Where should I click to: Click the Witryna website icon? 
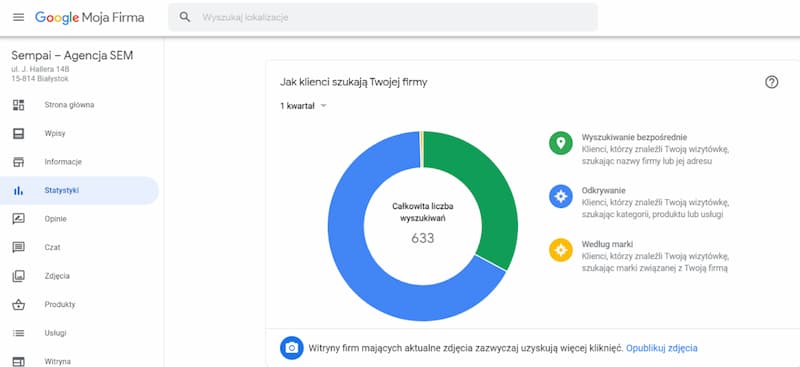18,361
